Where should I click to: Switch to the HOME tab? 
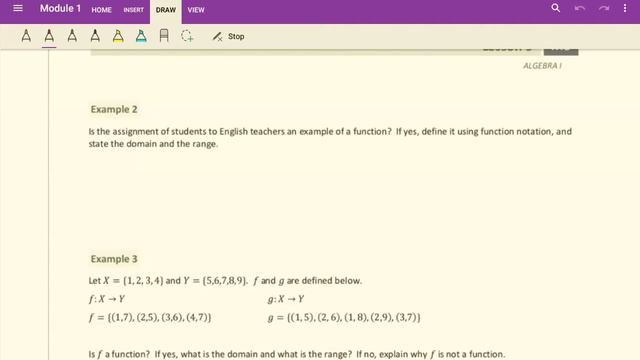coord(101,10)
